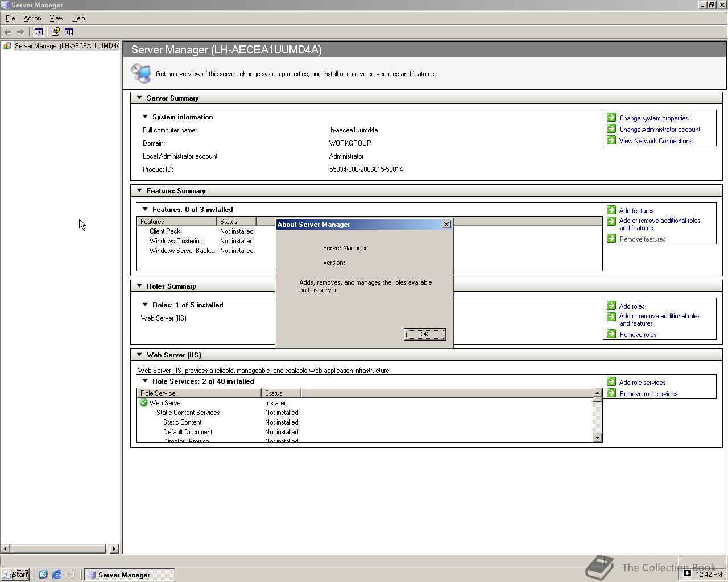This screenshot has height=582, width=728.
Task: Click role services list scroll down arrow
Action: point(597,437)
